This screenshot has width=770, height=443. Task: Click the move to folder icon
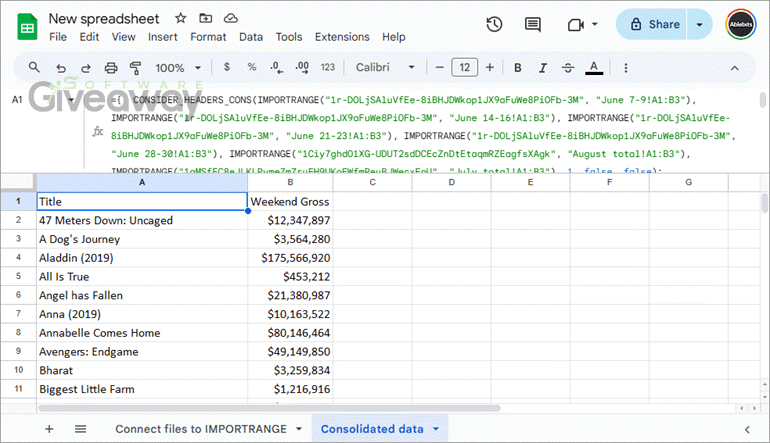205,19
